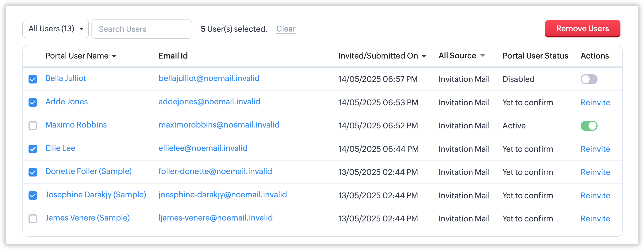Reinvite James Venere (Sample)
This screenshot has height=250, width=644.
[x=595, y=218]
